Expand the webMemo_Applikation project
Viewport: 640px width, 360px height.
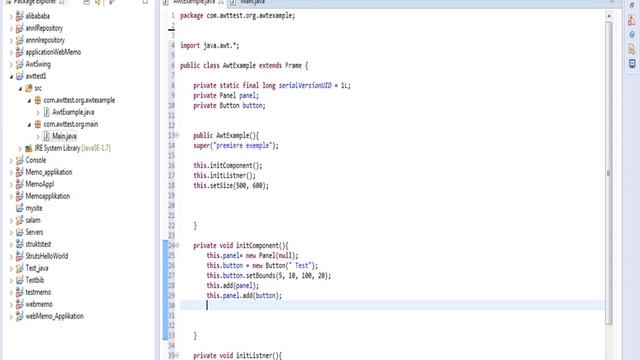click(11, 316)
